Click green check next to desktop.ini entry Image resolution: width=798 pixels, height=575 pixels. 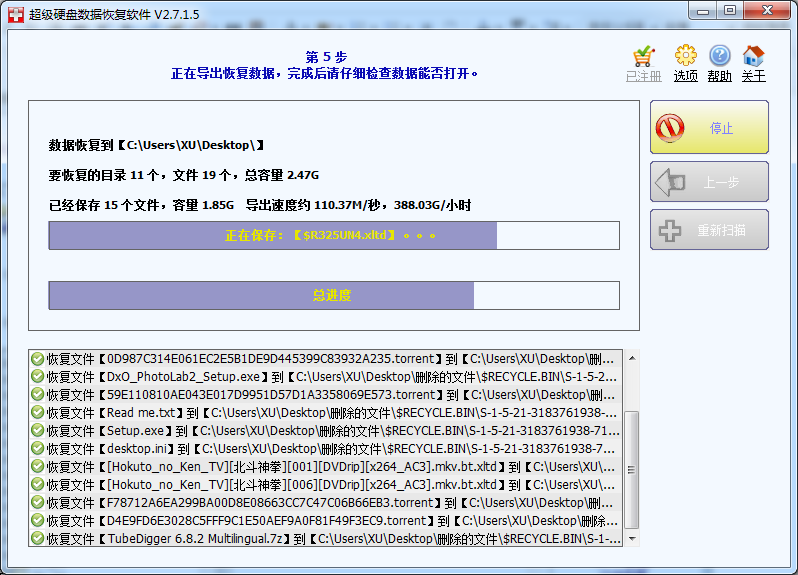[37, 449]
